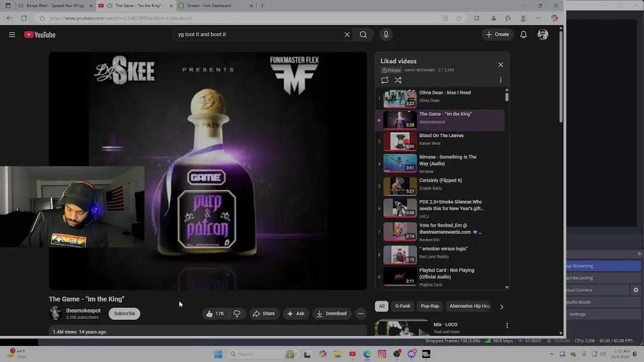Image resolution: width=644 pixels, height=362 pixels.
Task: Open YouTube notifications bell
Action: (x=523, y=35)
